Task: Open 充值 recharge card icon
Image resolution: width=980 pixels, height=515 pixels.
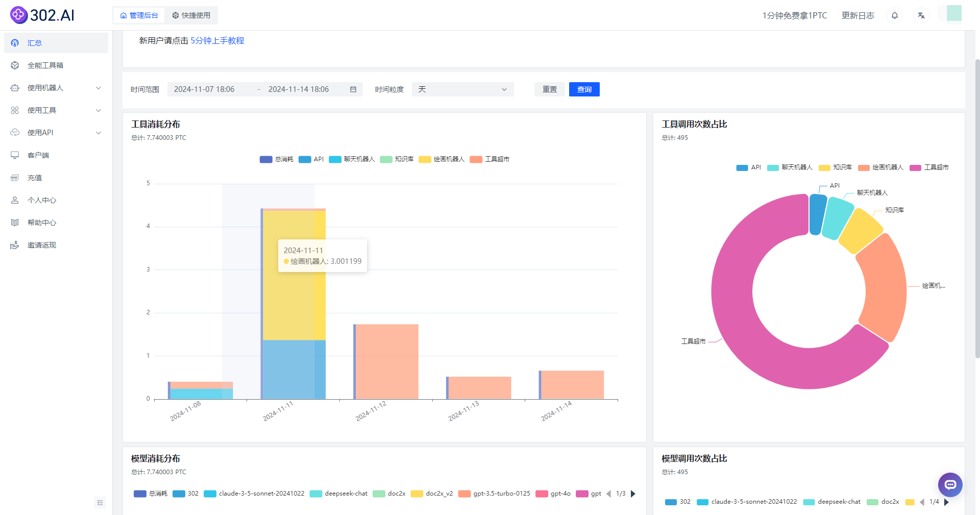Action: (x=15, y=178)
